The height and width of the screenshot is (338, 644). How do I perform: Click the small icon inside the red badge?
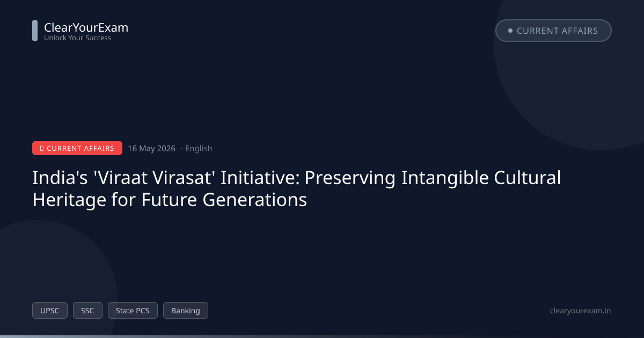(x=42, y=148)
